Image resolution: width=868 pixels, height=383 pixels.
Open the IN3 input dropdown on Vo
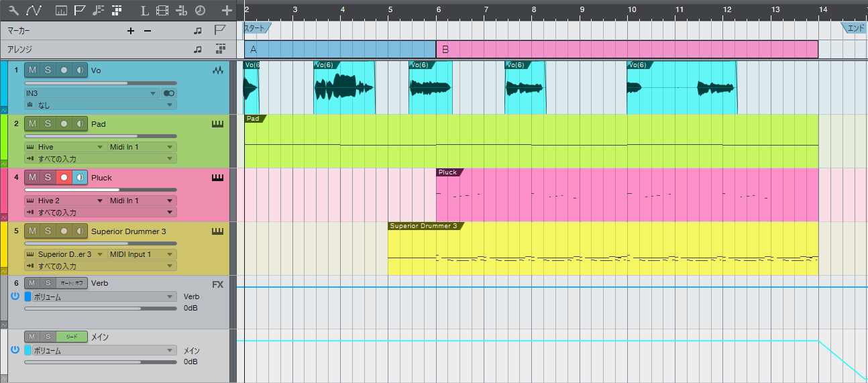click(x=91, y=93)
